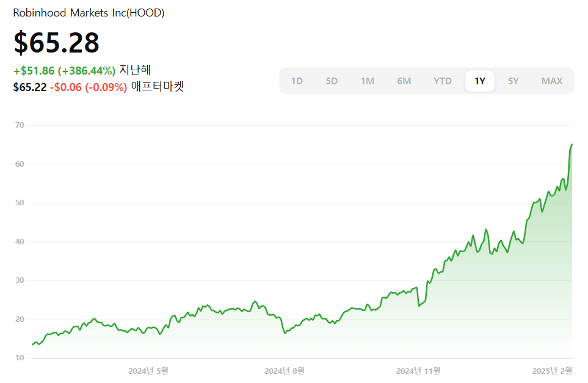The width and height of the screenshot is (588, 383).
Task: Select the active 1Y range tab
Action: coord(480,81)
